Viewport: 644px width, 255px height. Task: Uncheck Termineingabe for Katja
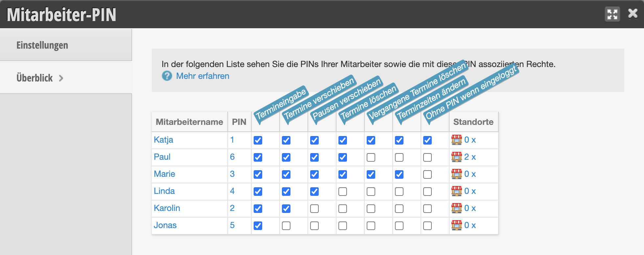point(258,140)
